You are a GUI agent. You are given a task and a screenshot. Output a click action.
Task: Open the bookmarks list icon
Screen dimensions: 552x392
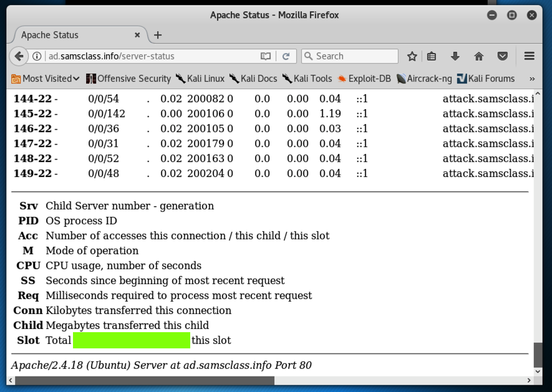(432, 56)
